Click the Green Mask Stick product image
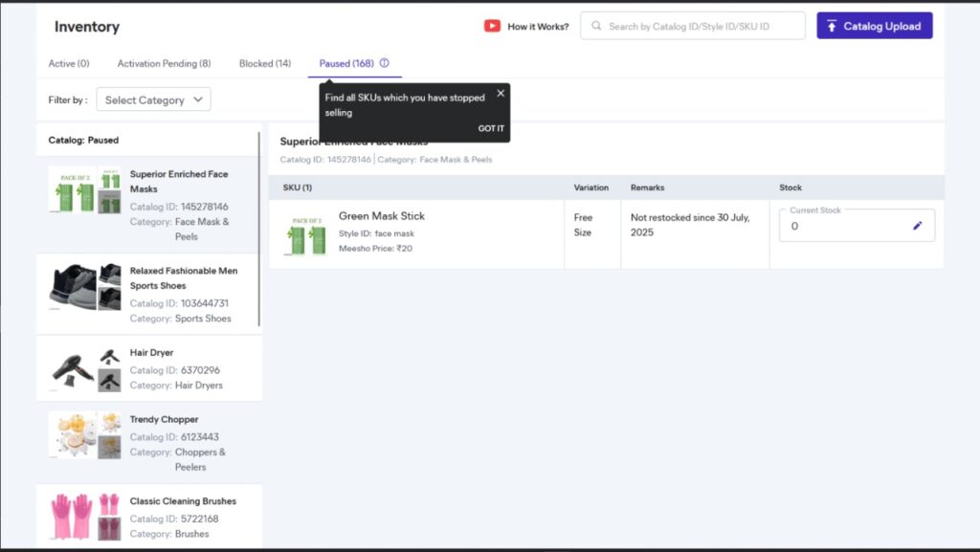Screen dimensions: 980x552 306,234
